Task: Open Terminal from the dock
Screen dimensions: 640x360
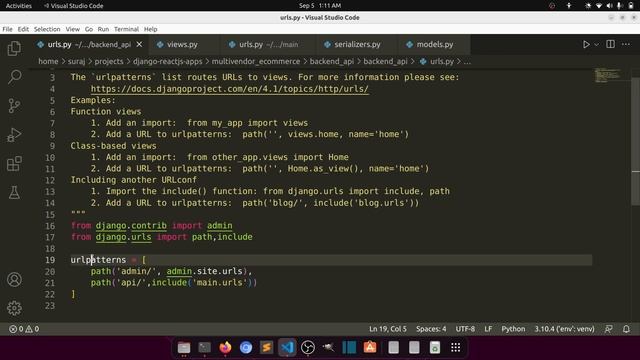Action: [204, 347]
